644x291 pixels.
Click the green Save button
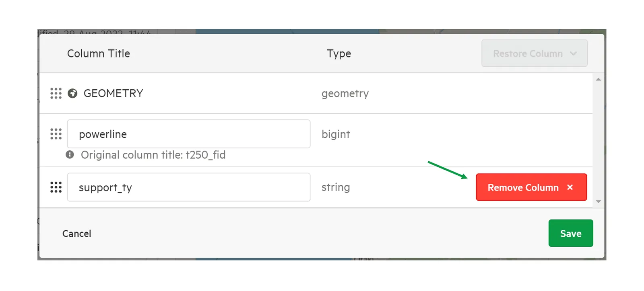click(x=571, y=233)
